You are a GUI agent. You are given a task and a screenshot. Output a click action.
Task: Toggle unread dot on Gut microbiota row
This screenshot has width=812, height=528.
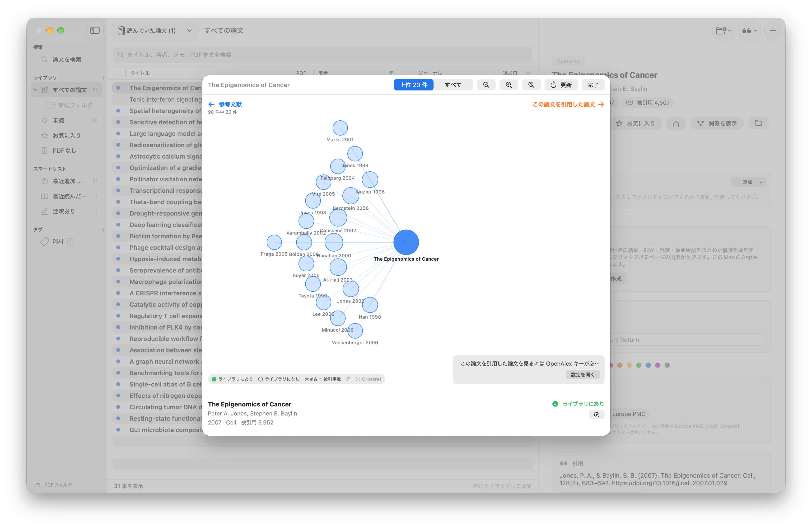tap(118, 430)
